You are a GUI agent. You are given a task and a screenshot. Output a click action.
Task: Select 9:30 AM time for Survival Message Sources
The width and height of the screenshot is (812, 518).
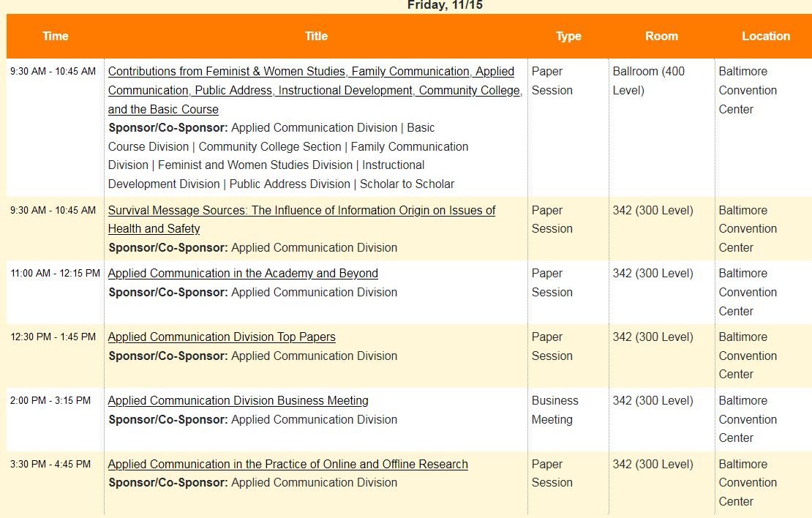pyautogui.click(x=53, y=211)
